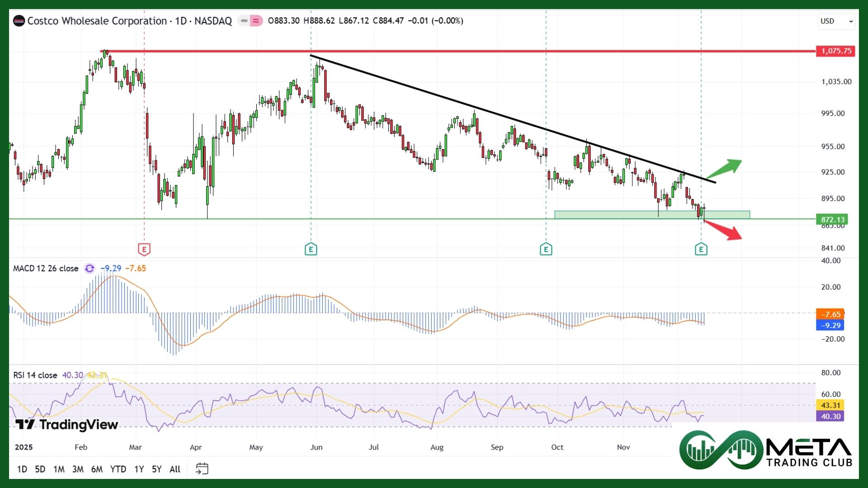The height and width of the screenshot is (488, 868).
Task: Click the green 872.13 price label
Action: click(x=832, y=220)
